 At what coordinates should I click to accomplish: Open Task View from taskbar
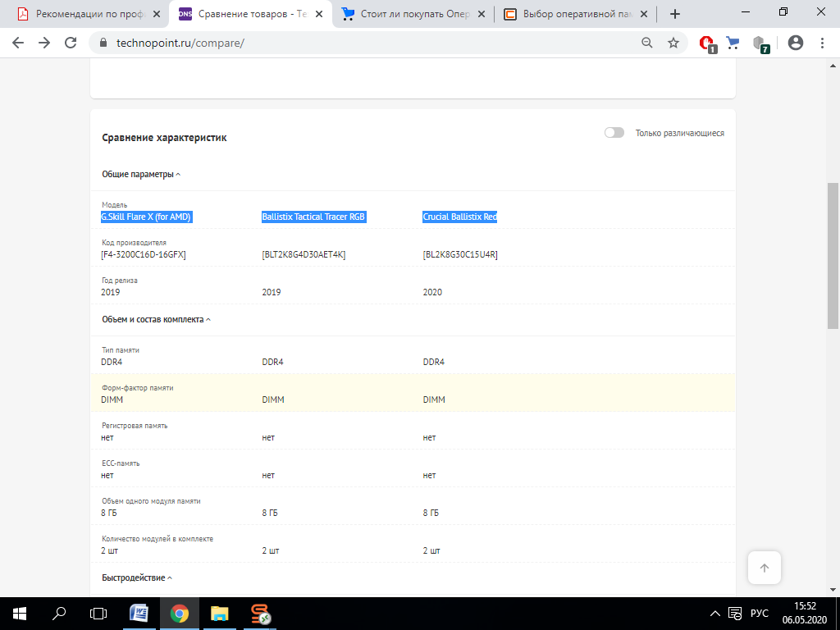98,614
